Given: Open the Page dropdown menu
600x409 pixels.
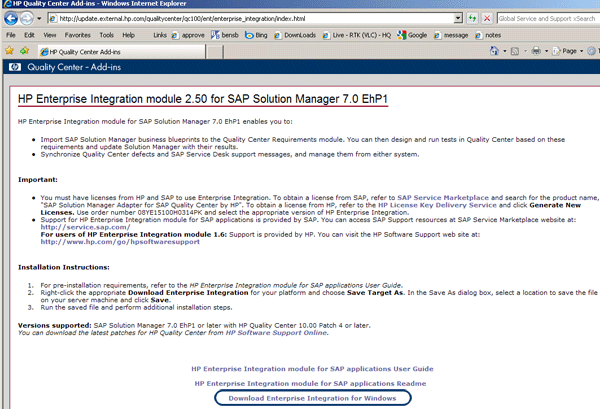Looking at the screenshot, I should tap(569, 50).
